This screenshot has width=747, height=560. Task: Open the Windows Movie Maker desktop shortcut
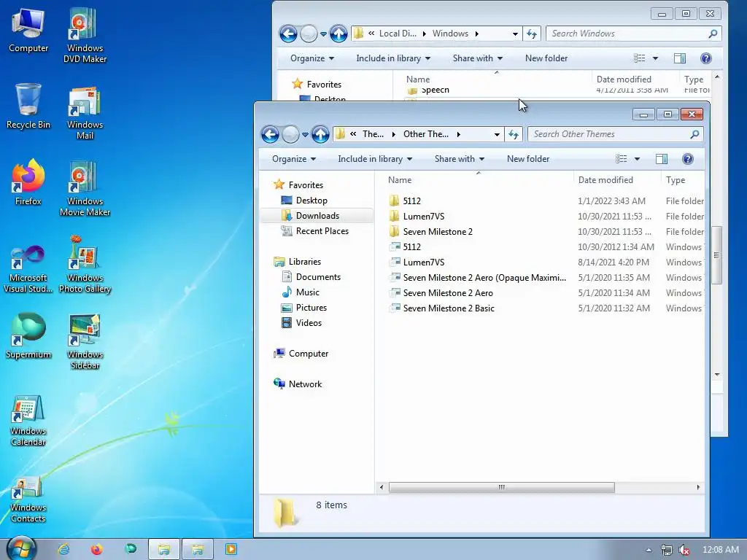pos(85,189)
